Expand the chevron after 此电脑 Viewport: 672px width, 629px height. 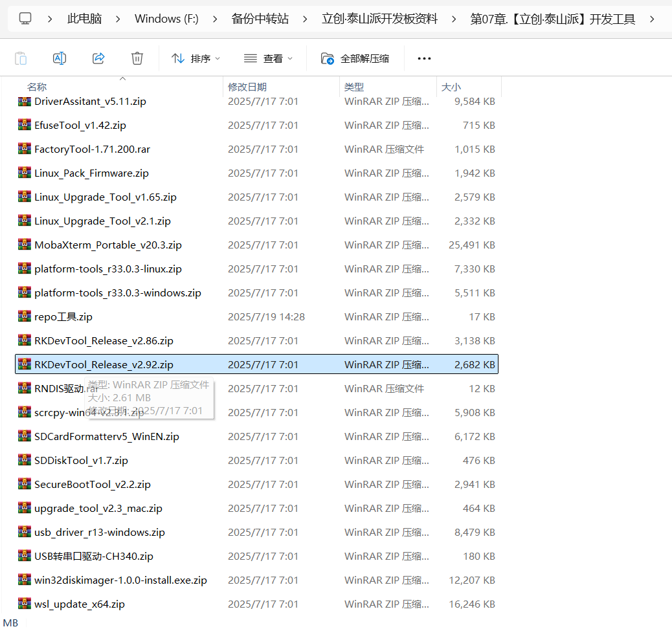pyautogui.click(x=118, y=19)
